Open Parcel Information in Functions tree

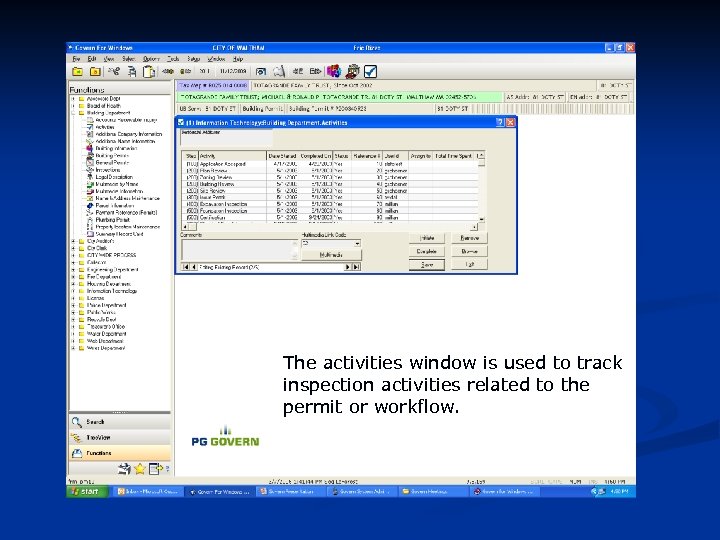[115, 206]
